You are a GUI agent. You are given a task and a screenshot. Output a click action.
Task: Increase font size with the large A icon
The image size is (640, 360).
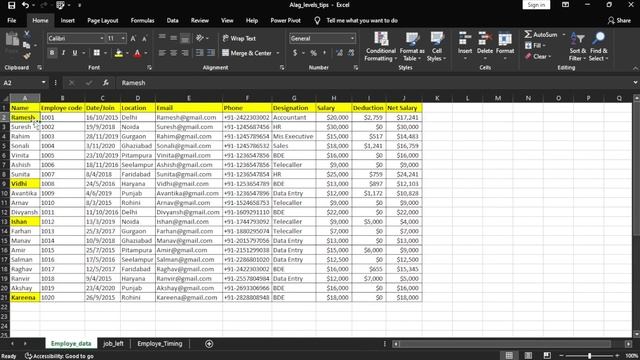133,38
